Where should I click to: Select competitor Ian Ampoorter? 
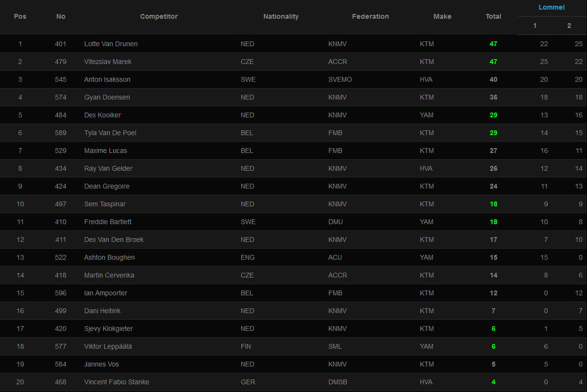coord(105,293)
